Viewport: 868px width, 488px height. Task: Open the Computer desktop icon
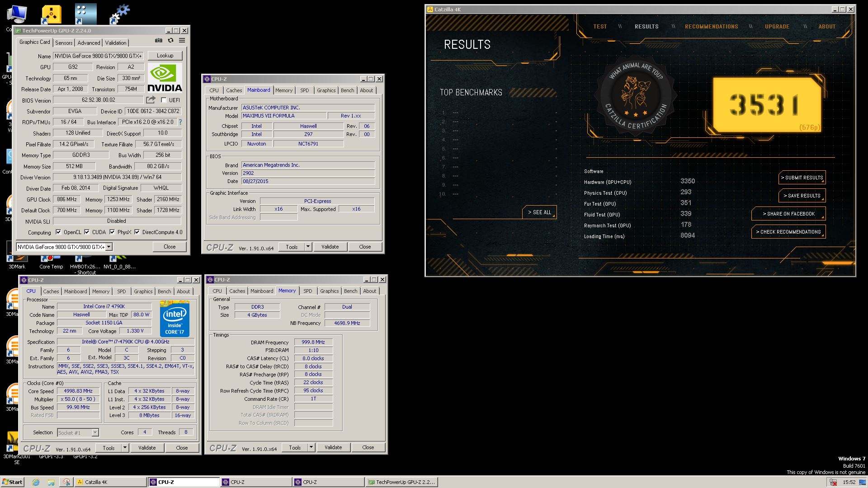tap(16, 14)
